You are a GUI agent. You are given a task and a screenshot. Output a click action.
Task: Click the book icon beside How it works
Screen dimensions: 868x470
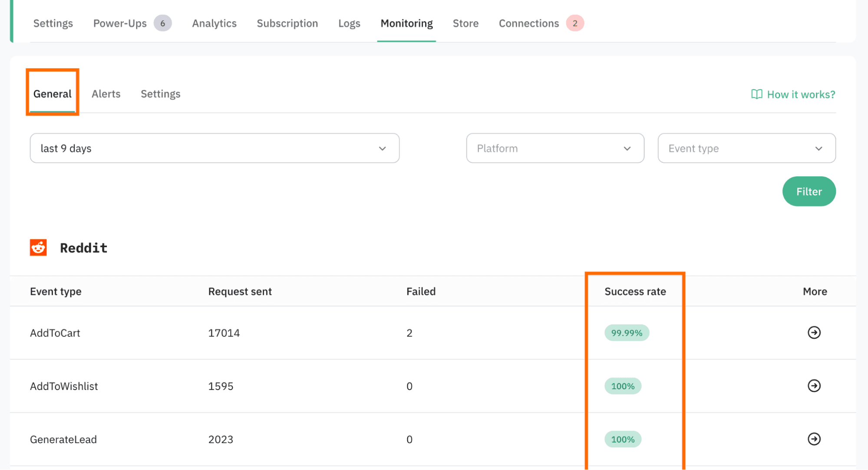coord(756,94)
